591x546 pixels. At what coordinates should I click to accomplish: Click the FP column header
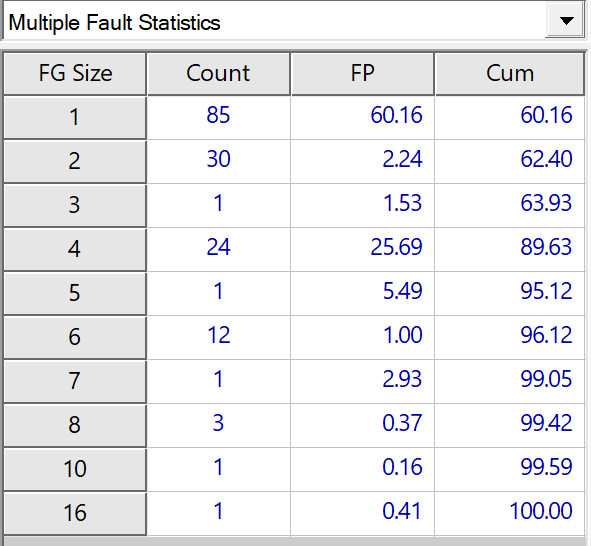[362, 73]
